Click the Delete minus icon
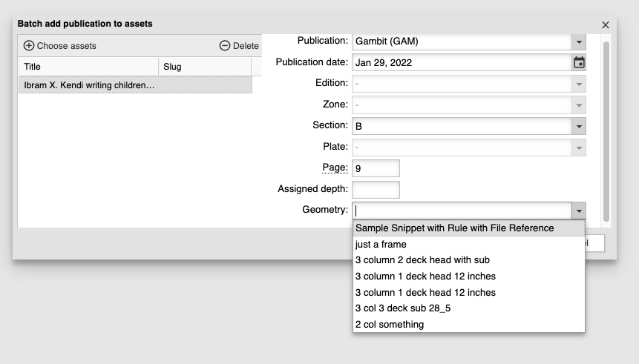This screenshot has height=364, width=639. click(225, 46)
